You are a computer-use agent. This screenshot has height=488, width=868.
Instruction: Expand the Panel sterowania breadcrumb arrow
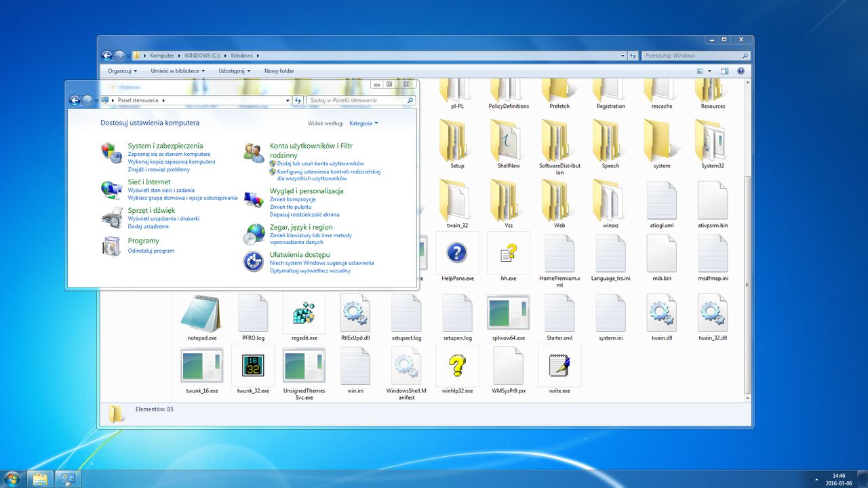point(163,100)
